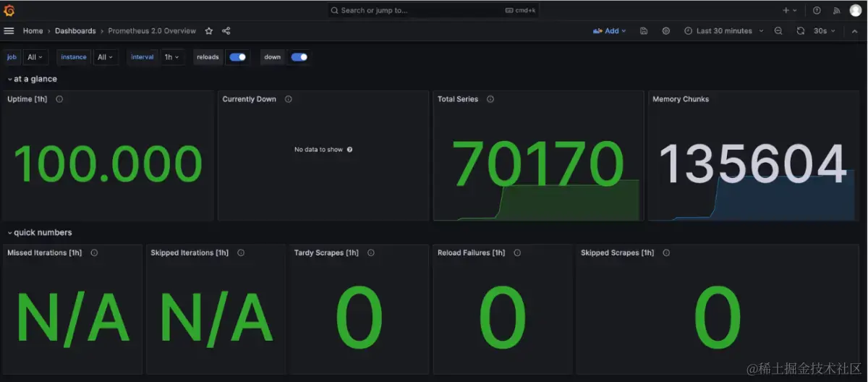Open the 30s refresh interval dropdown
Image resolution: width=868 pixels, height=382 pixels.
click(824, 31)
